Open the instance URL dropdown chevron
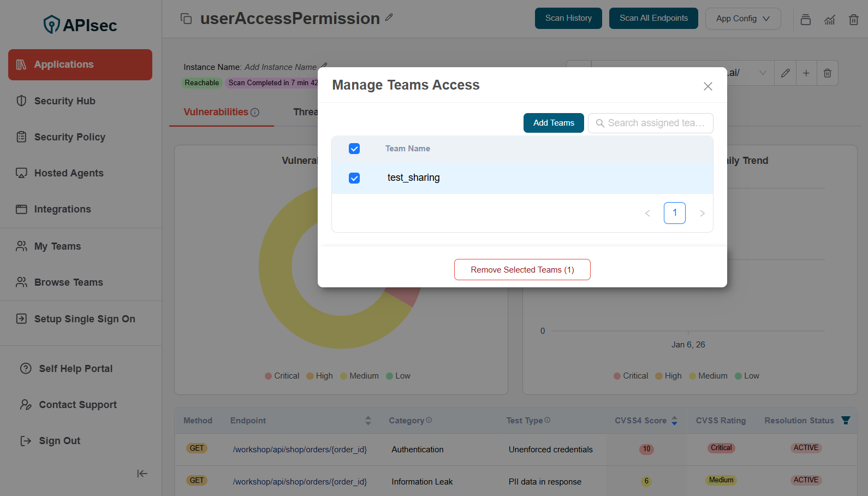This screenshot has width=868, height=496. click(763, 73)
